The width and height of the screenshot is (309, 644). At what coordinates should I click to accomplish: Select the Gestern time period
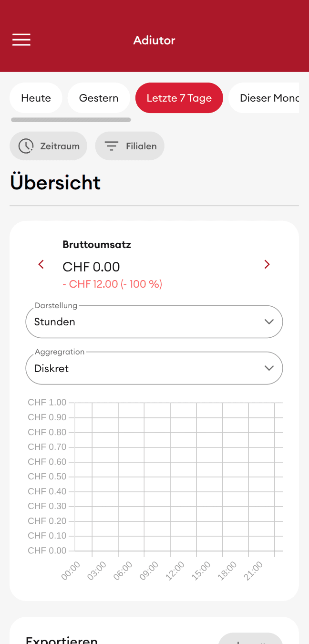coord(99,98)
